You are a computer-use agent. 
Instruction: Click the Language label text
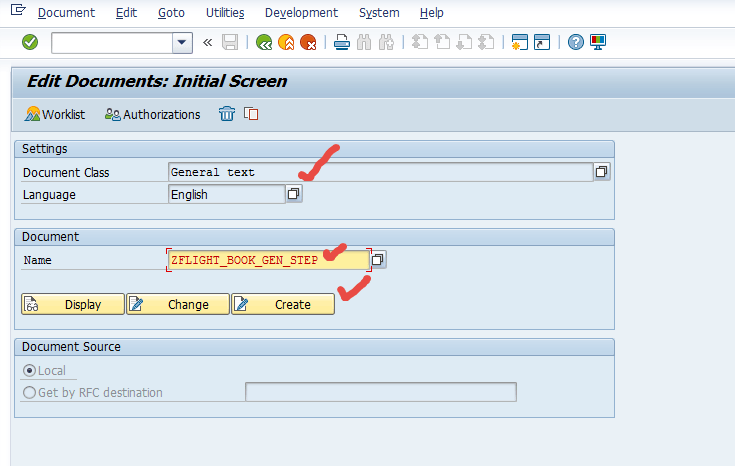[49, 195]
